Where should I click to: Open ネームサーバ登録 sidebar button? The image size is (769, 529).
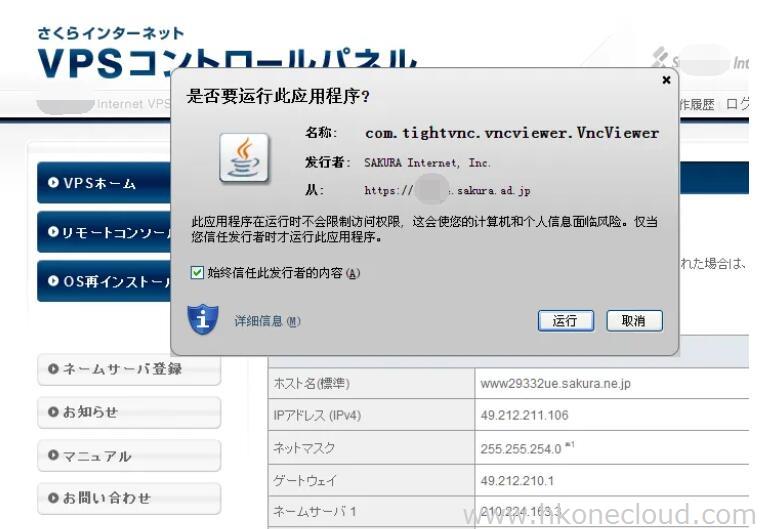(129, 369)
